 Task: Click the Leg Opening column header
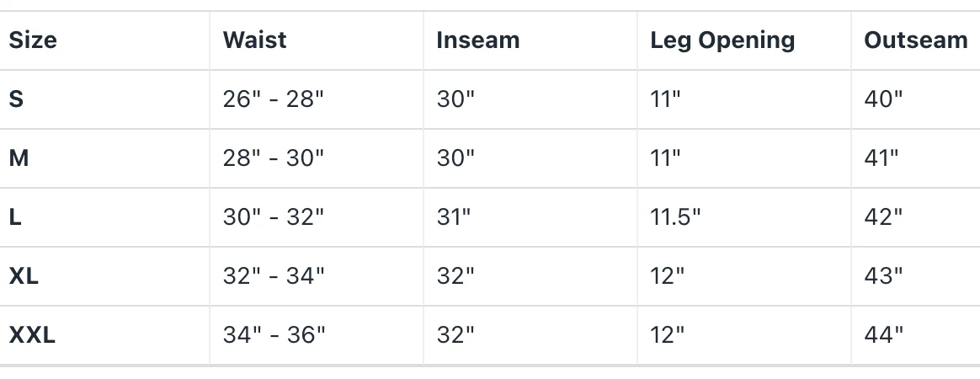pyautogui.click(x=722, y=40)
